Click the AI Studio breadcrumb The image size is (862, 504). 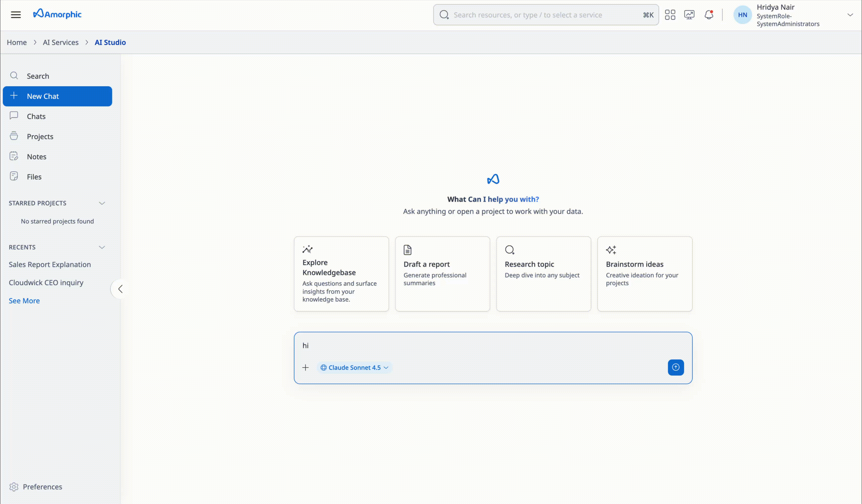[110, 42]
